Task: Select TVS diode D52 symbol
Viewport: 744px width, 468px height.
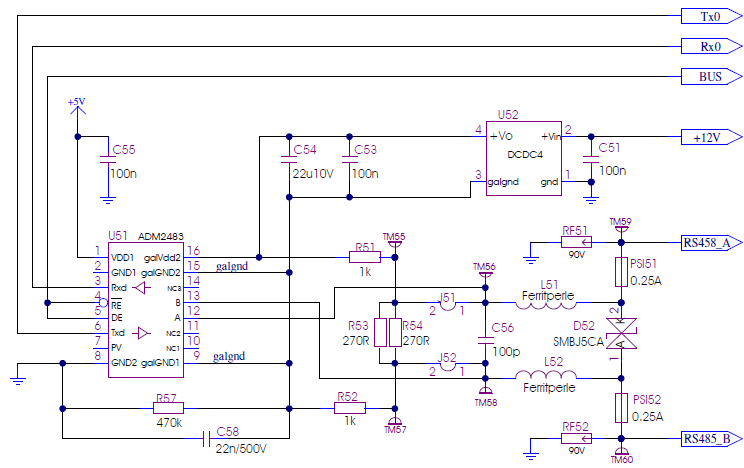Action: point(621,333)
